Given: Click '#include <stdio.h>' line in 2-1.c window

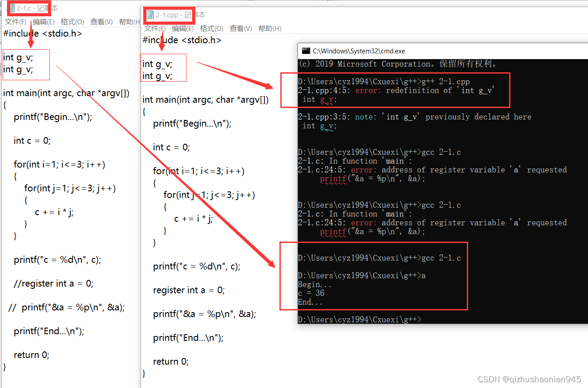Looking at the screenshot, I should [42, 33].
